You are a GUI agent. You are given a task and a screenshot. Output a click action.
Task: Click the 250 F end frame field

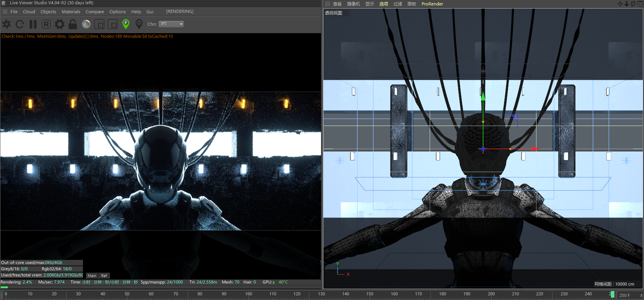click(x=630, y=295)
